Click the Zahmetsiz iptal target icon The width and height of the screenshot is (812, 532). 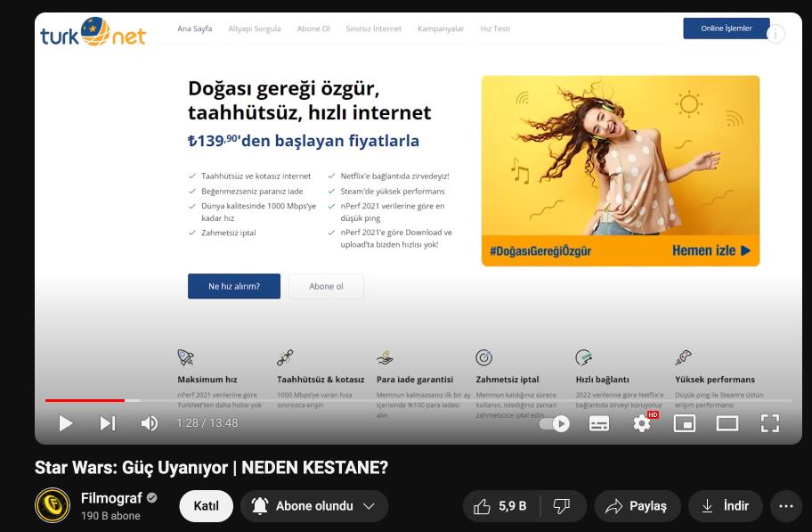[483, 357]
